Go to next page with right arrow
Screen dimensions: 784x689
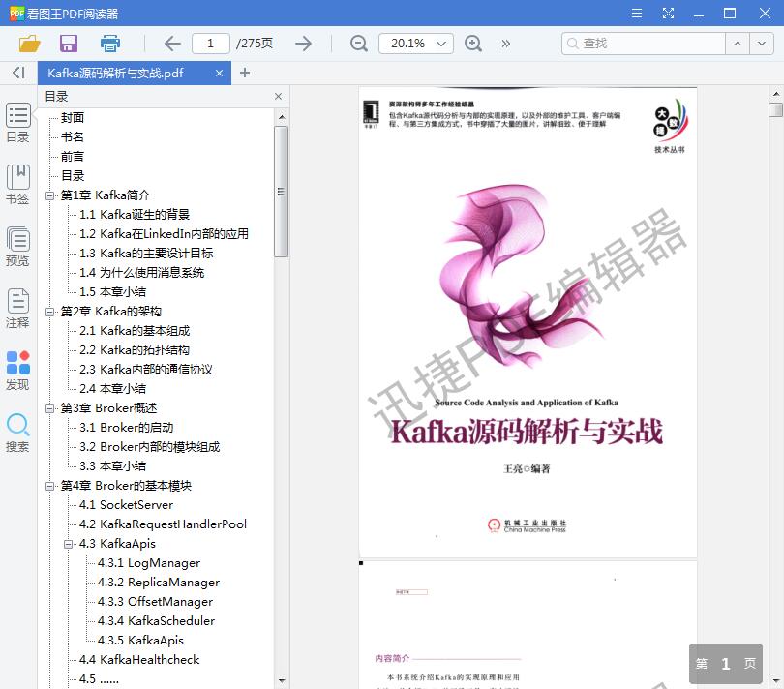pos(303,44)
